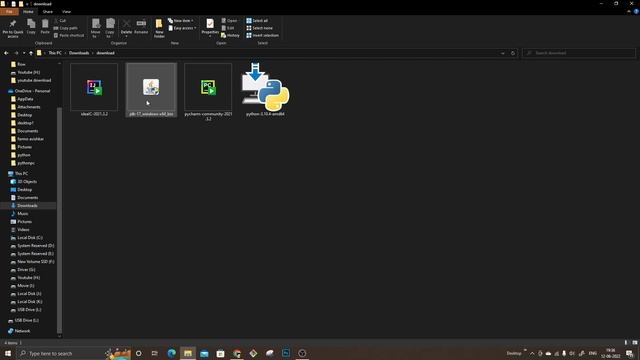Open Music in navigation pane

(x=22, y=214)
